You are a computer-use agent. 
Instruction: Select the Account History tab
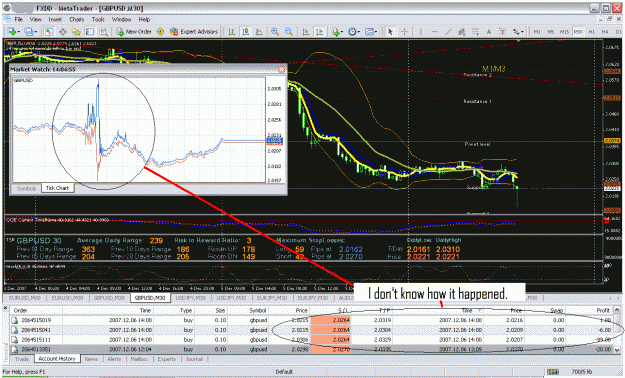tap(57, 359)
